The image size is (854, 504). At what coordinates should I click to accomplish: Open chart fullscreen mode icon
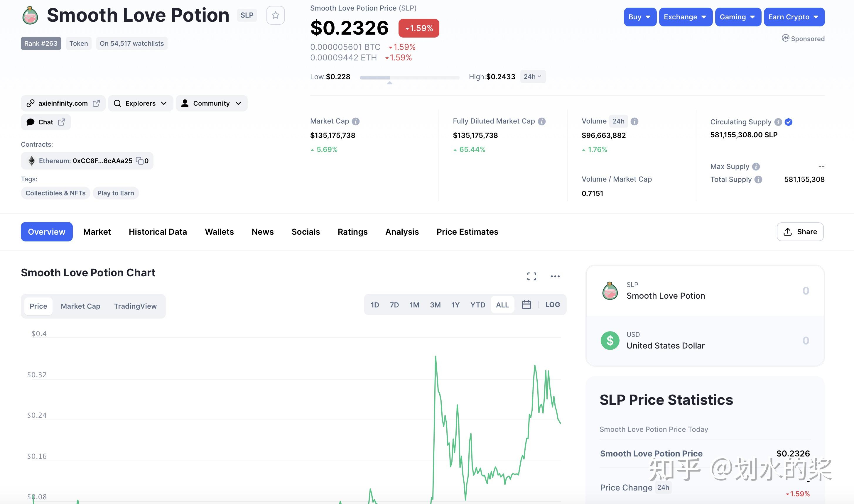click(532, 276)
